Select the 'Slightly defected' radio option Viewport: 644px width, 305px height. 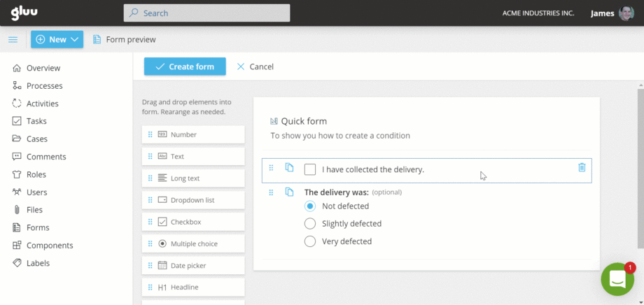(310, 224)
